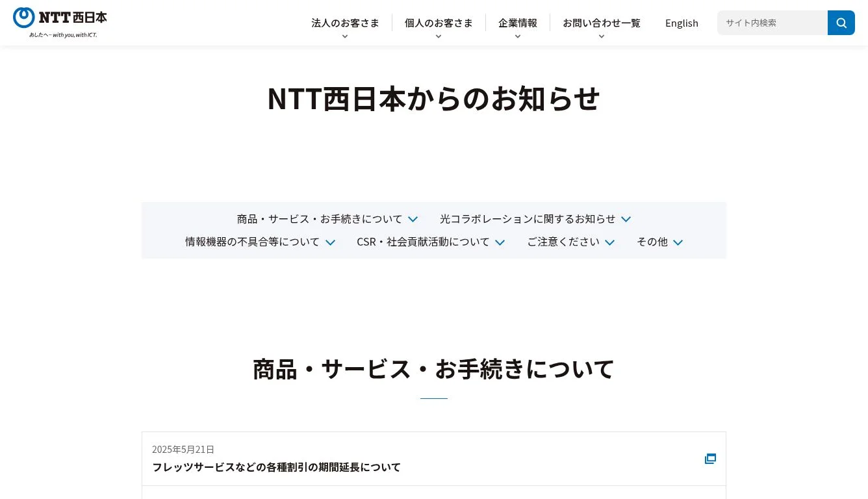The image size is (868, 499).
Task: Open the 個人のお客さま menu
Action: click(x=439, y=23)
